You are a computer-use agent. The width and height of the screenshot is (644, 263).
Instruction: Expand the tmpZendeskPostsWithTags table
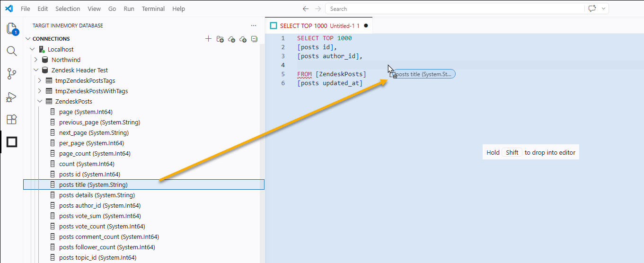tap(40, 91)
